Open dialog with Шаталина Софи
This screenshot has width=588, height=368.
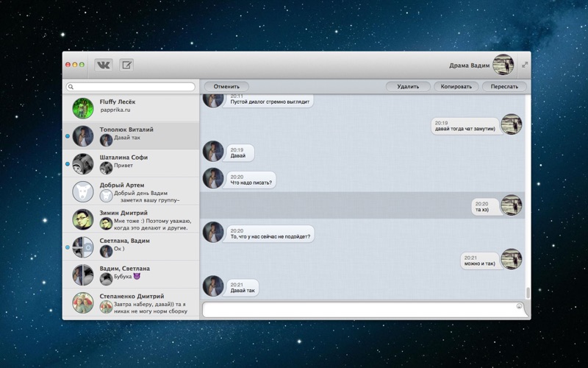(x=131, y=163)
